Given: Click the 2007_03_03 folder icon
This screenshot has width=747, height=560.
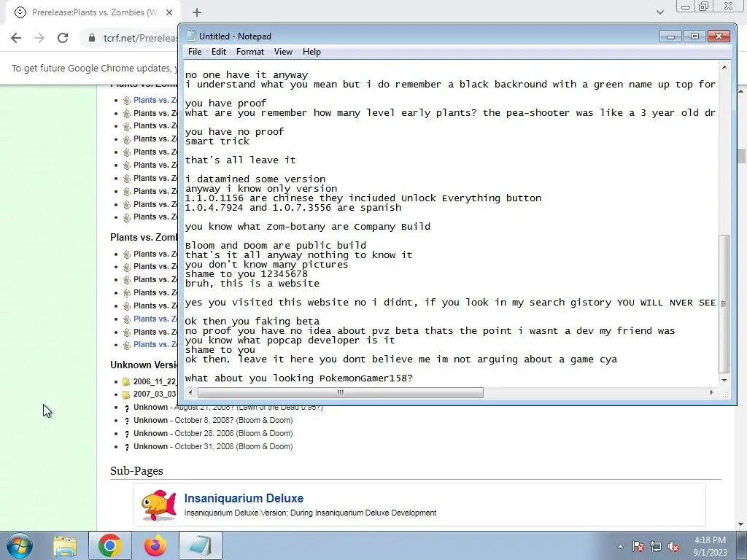Looking at the screenshot, I should click(x=125, y=394).
